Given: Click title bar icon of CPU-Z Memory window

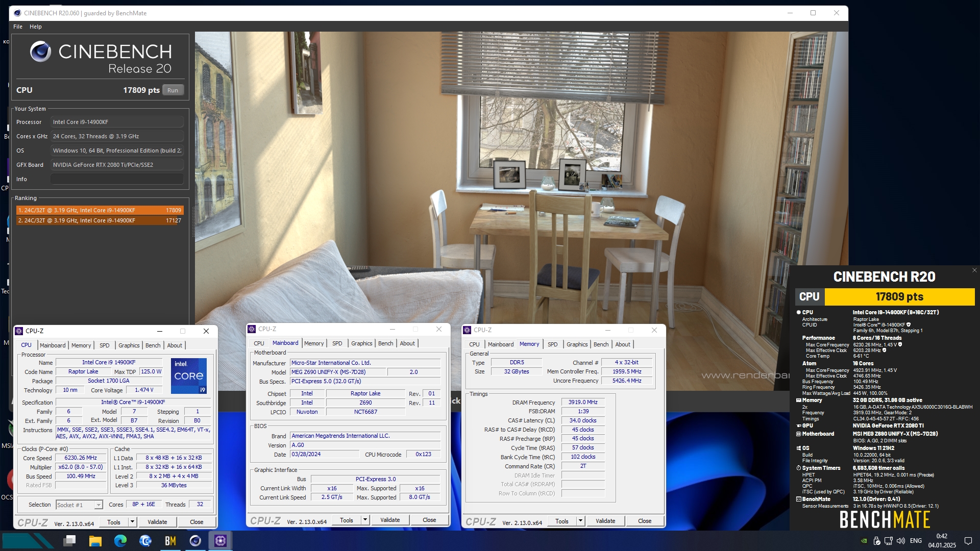Looking at the screenshot, I should 467,330.
